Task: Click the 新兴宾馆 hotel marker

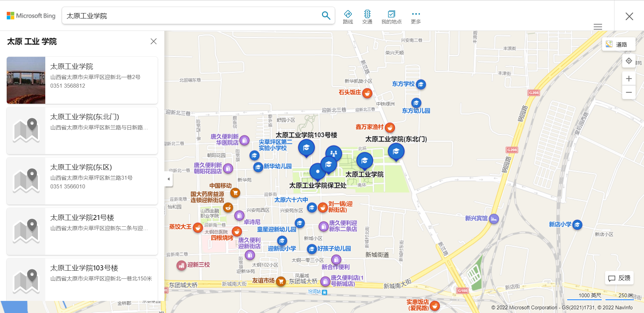Action: click(494, 219)
